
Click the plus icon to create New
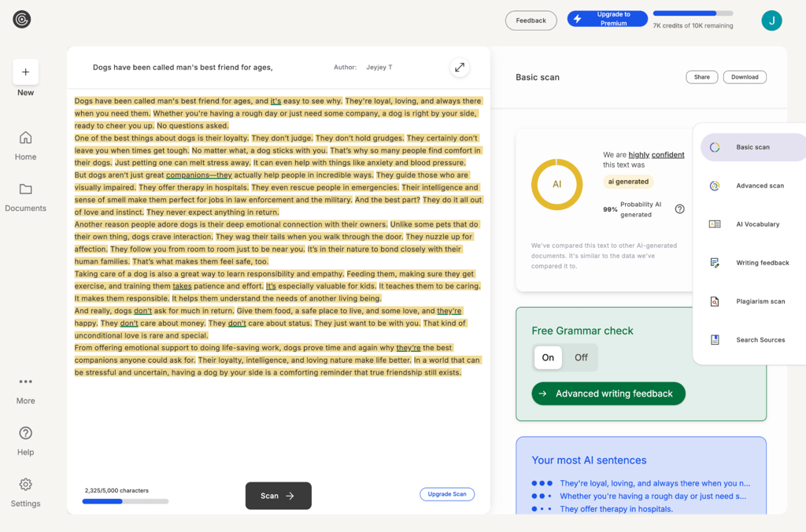26,72
